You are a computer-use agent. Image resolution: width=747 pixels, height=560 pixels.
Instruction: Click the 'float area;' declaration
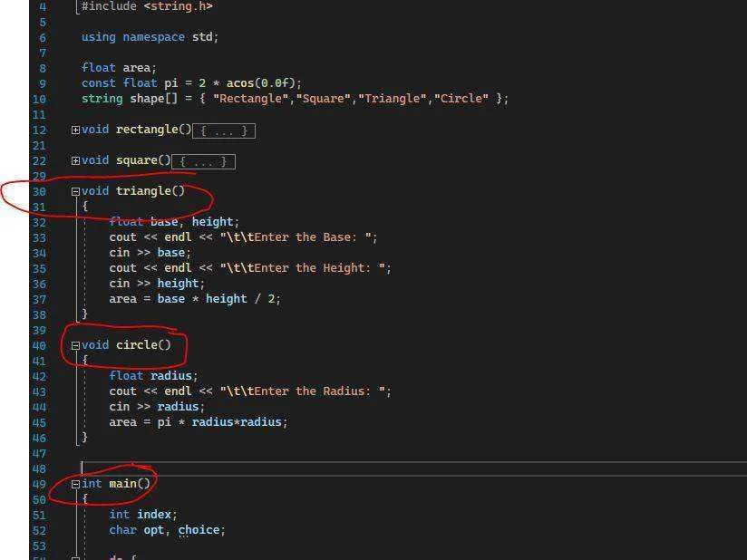(x=119, y=68)
